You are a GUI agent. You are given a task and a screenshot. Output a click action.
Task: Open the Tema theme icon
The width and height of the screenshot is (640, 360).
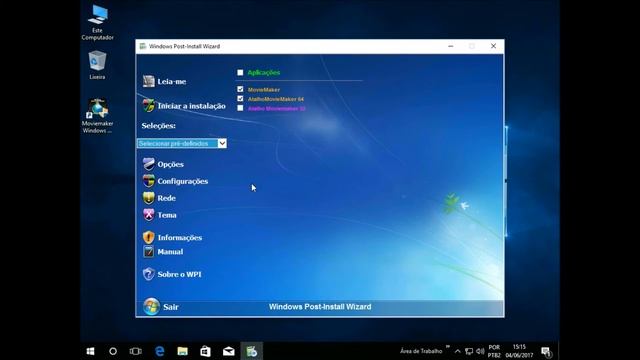point(149,215)
